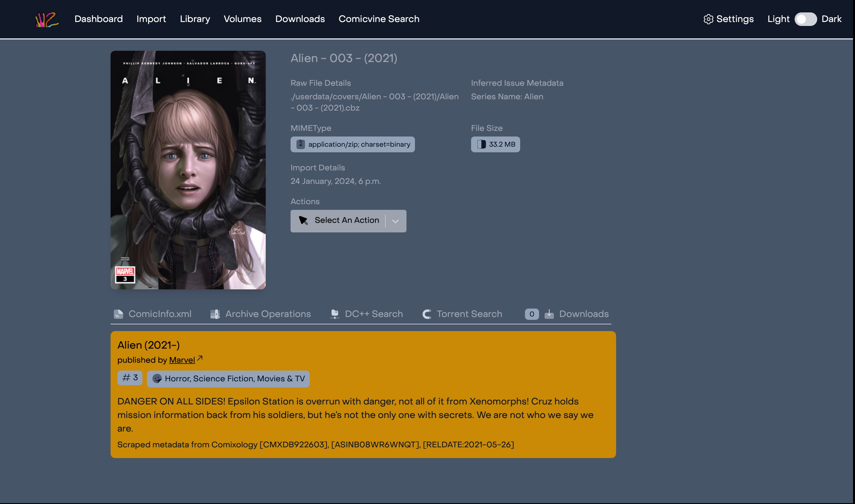
Task: Click the DC++ Search network icon
Action: coord(335,314)
